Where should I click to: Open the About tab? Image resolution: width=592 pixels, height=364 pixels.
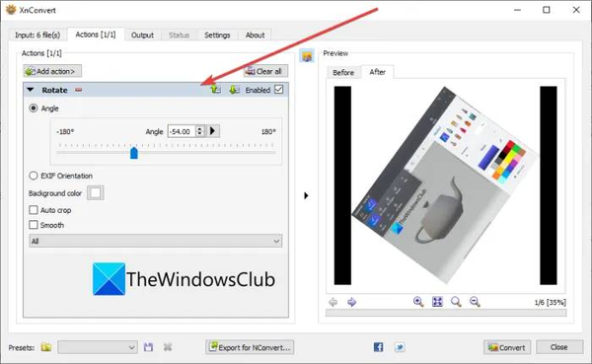click(x=255, y=36)
